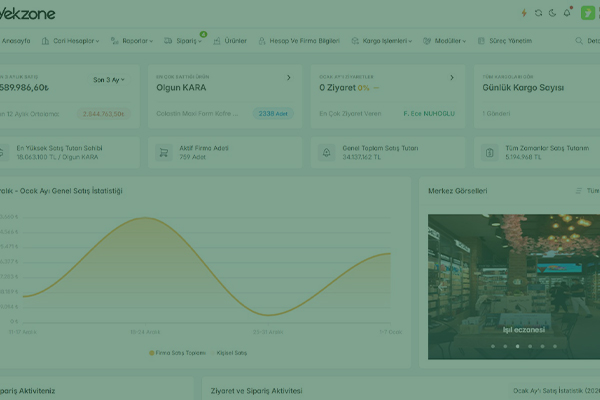The width and height of the screenshot is (600, 400).
Task: Click the 18-24 Aralık axis label
Action: pyautogui.click(x=145, y=332)
